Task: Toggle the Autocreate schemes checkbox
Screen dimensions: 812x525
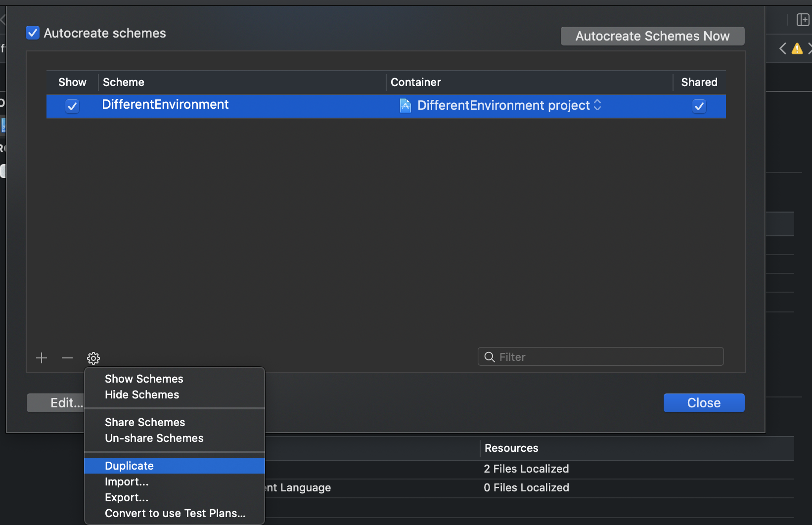Action: coord(33,33)
